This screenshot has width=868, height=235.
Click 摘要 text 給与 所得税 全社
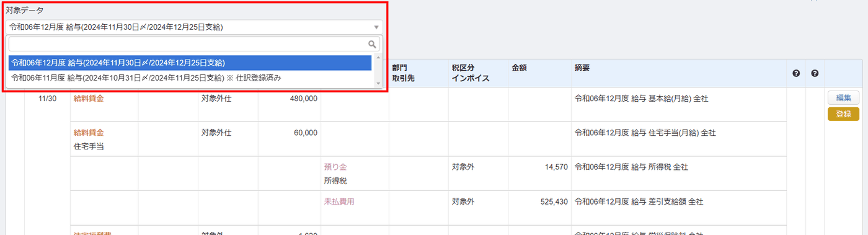[x=631, y=167]
